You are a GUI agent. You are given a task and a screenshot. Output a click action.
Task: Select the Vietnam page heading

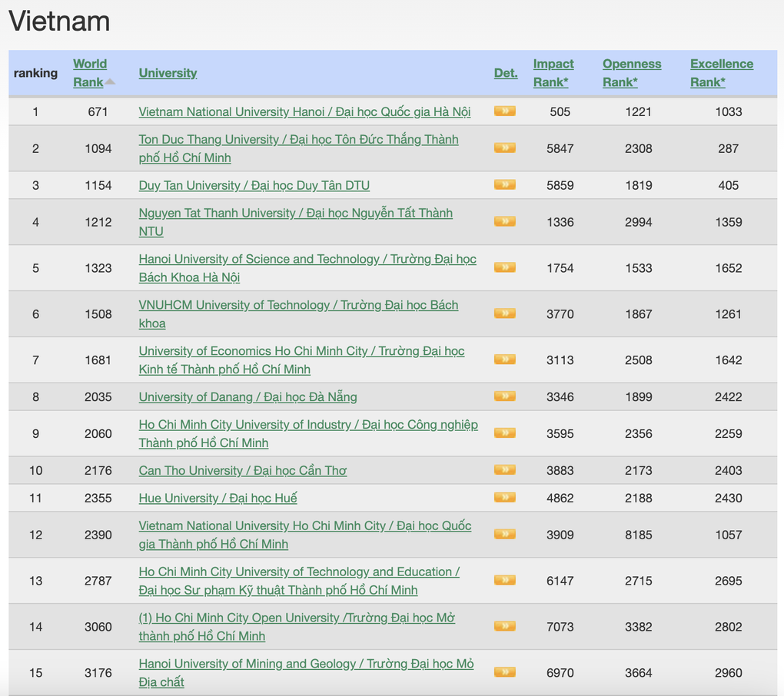point(59,22)
